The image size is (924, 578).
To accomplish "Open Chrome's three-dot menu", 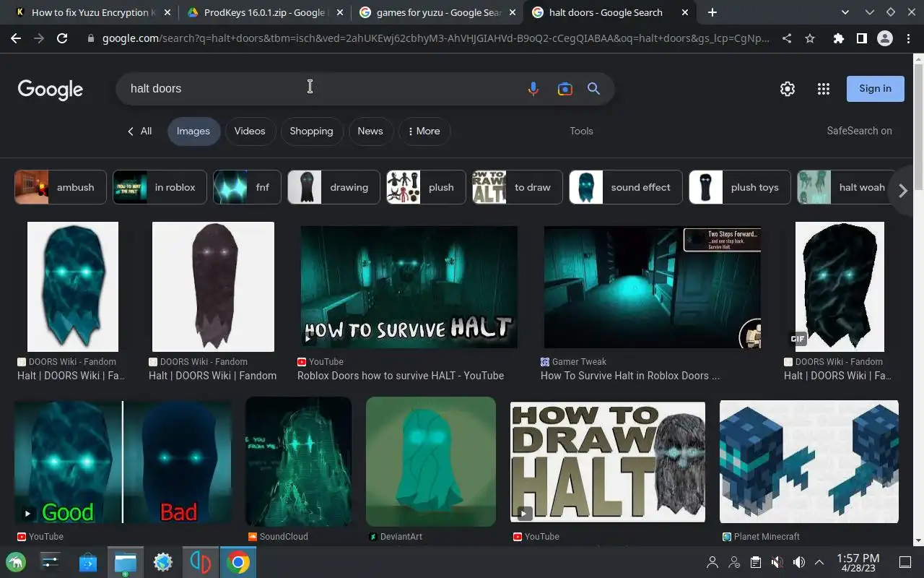I will point(908,39).
